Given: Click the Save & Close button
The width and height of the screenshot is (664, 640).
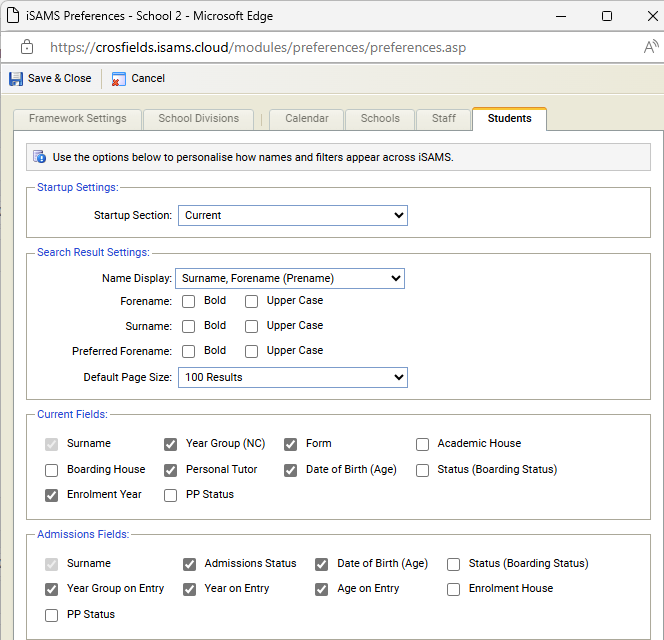Looking at the screenshot, I should pos(59,78).
